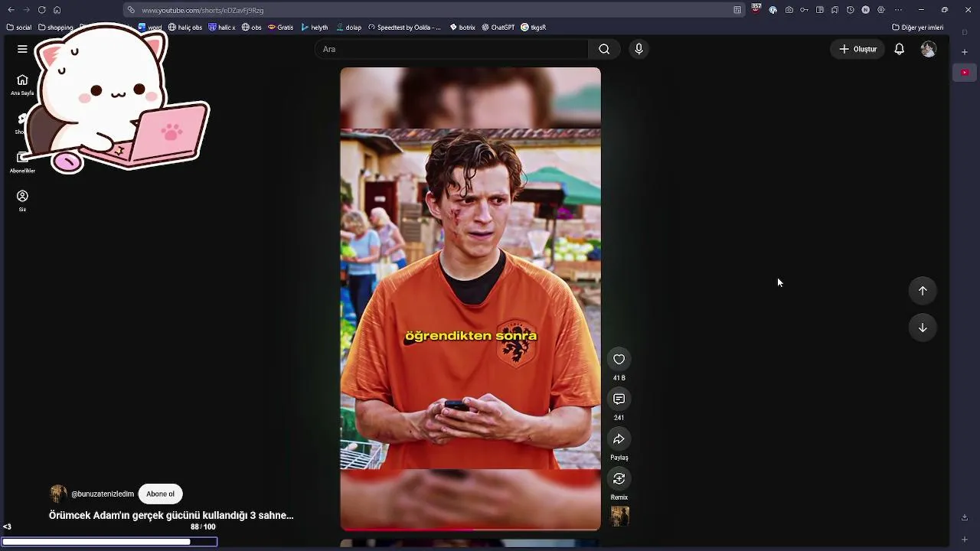Click the N profile extension icon
Image resolution: width=980 pixels, height=551 pixels.
pyautogui.click(x=865, y=10)
